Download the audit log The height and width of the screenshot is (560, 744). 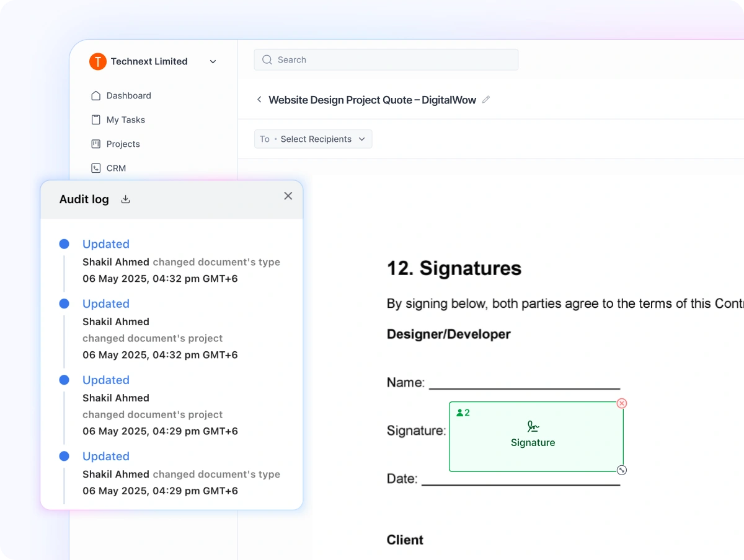coord(126,199)
